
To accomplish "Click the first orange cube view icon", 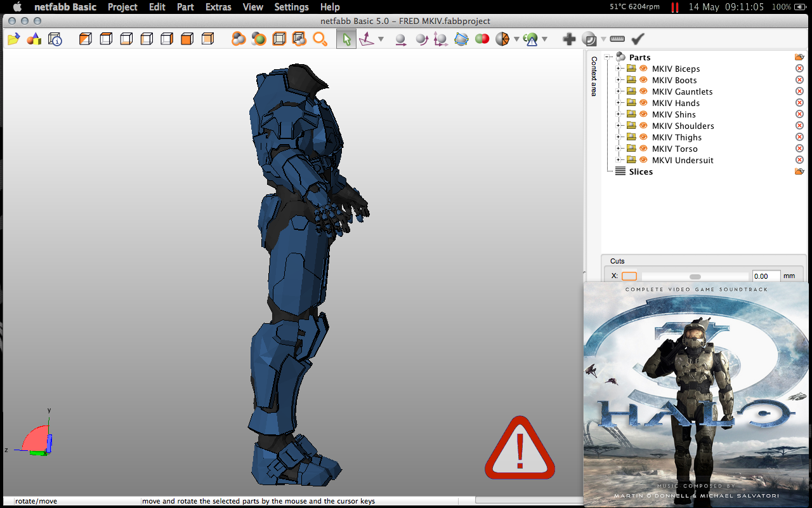I will (x=86, y=39).
